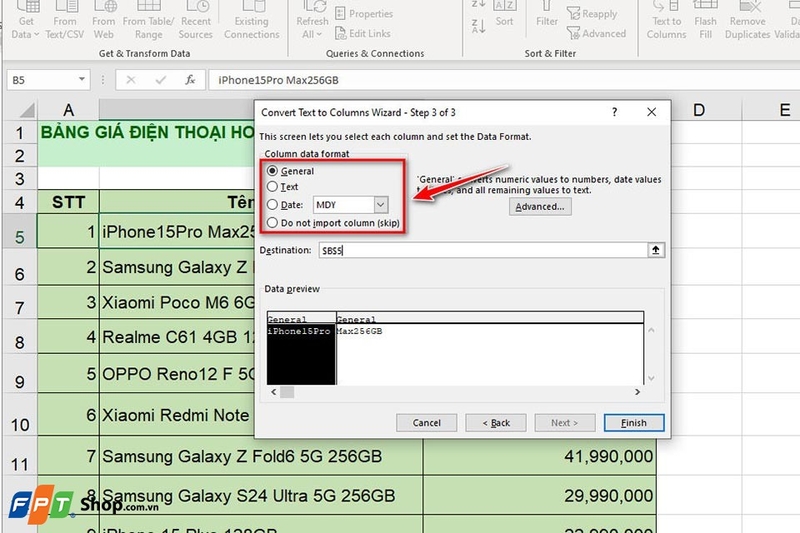This screenshot has width=800, height=533.
Task: Click From Text/CSV import icon
Action: pos(65,21)
